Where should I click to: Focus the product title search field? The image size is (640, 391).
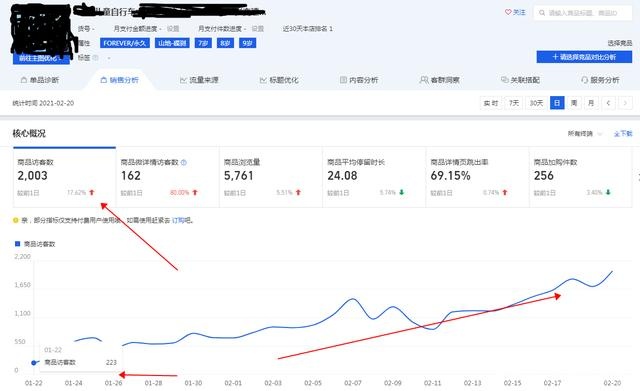(583, 13)
